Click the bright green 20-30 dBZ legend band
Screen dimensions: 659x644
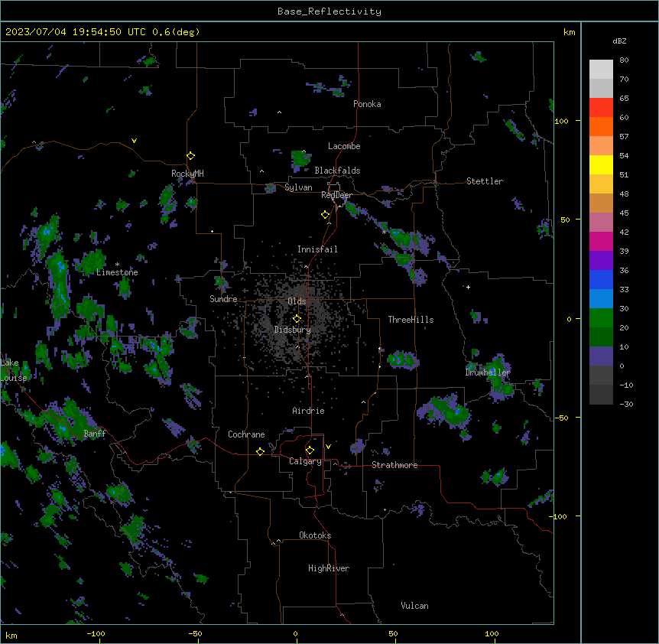[x=601, y=318]
